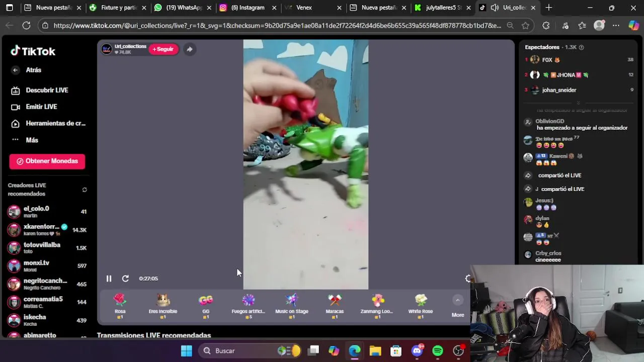This screenshot has height=362, width=644.
Task: Reload the LIVE stream player
Action: (125, 279)
